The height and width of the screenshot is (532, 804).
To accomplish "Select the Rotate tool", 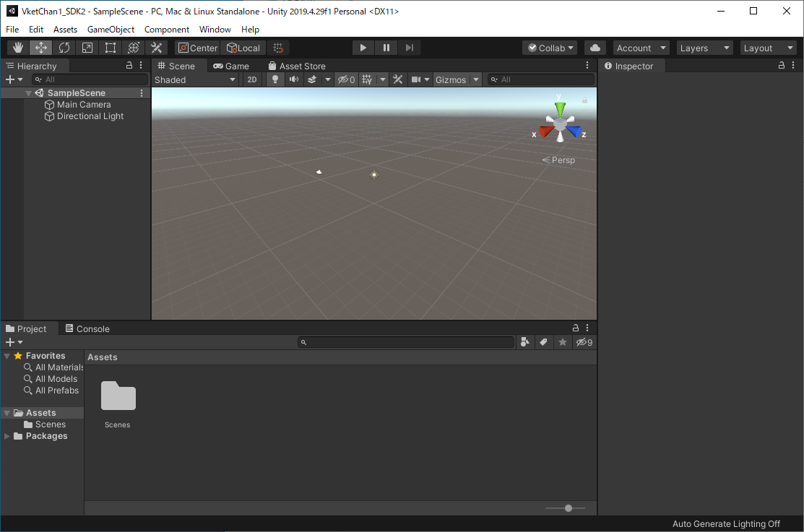I will point(64,47).
